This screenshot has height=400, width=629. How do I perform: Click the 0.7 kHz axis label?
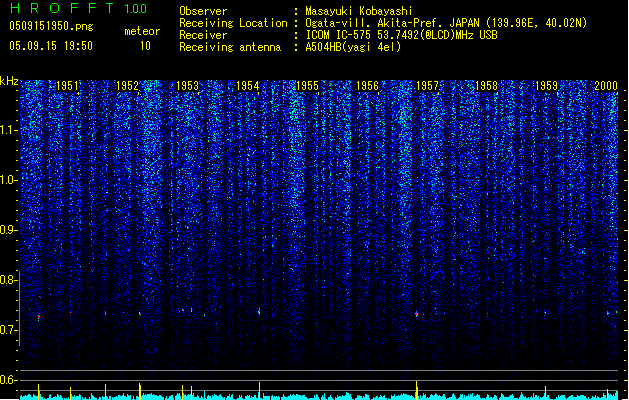9,330
